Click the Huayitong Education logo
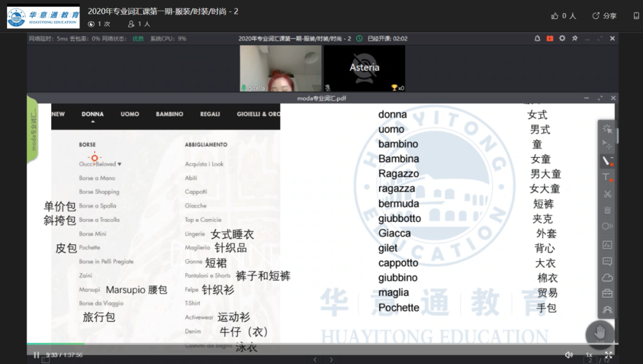Screen dimensions: 643x364 pyautogui.click(x=43, y=17)
